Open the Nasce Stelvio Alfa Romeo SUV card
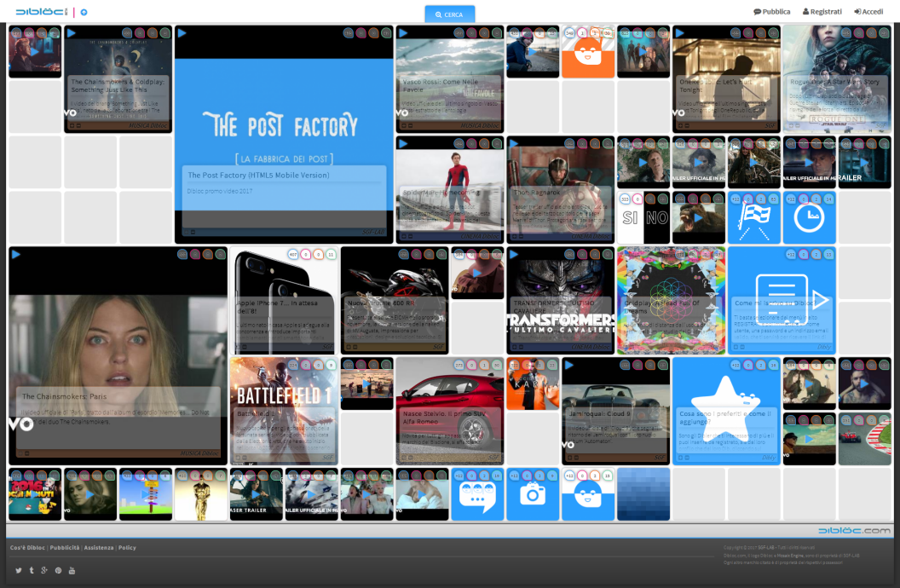900x588 pixels. [449, 411]
